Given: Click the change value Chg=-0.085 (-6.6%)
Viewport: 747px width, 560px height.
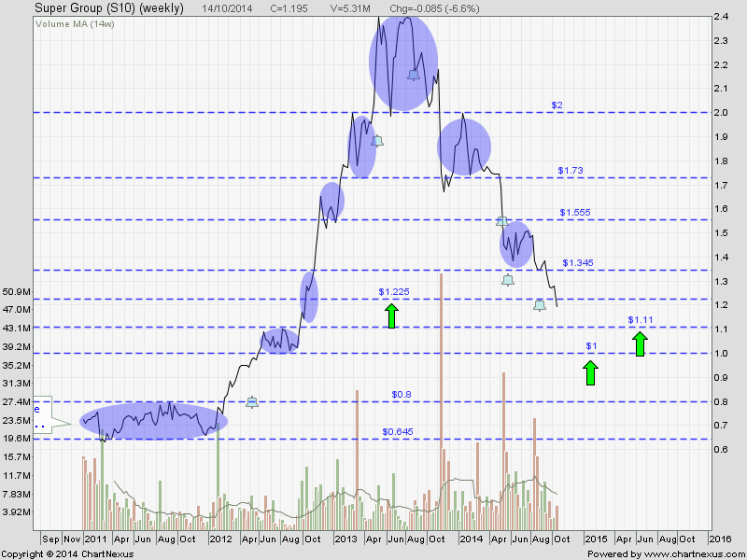Looking at the screenshot, I should pos(434,8).
